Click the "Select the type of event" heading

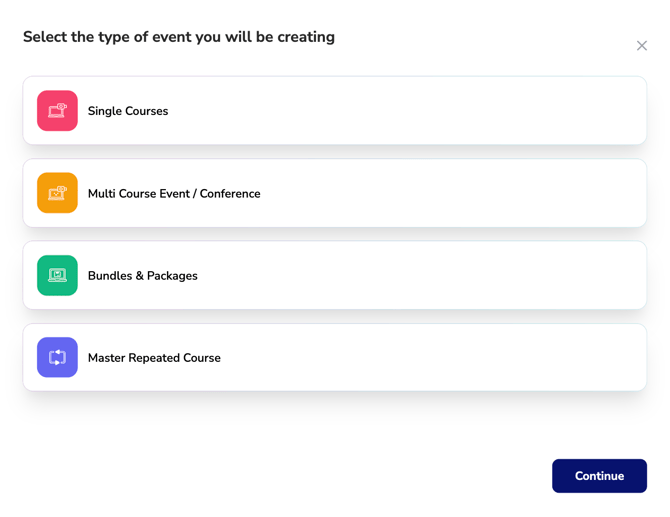click(179, 37)
